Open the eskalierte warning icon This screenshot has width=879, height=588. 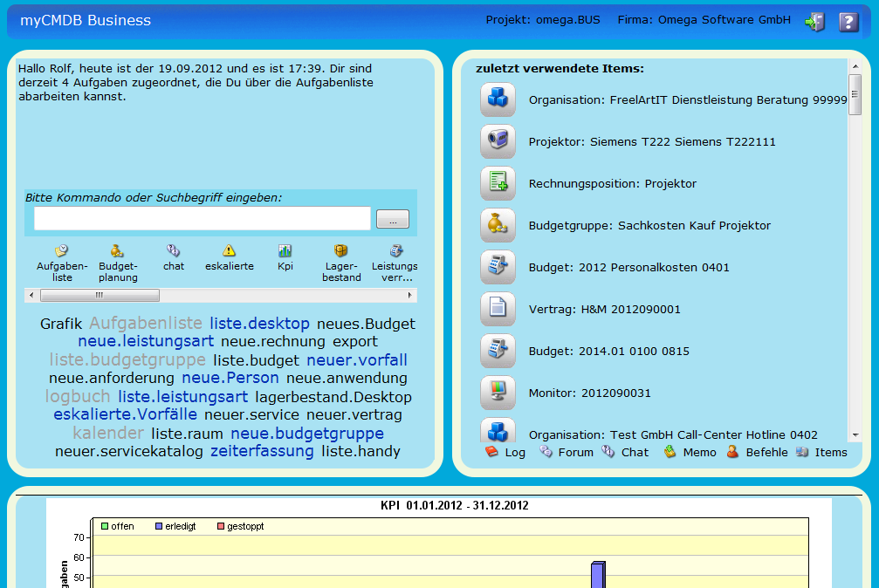pos(229,251)
